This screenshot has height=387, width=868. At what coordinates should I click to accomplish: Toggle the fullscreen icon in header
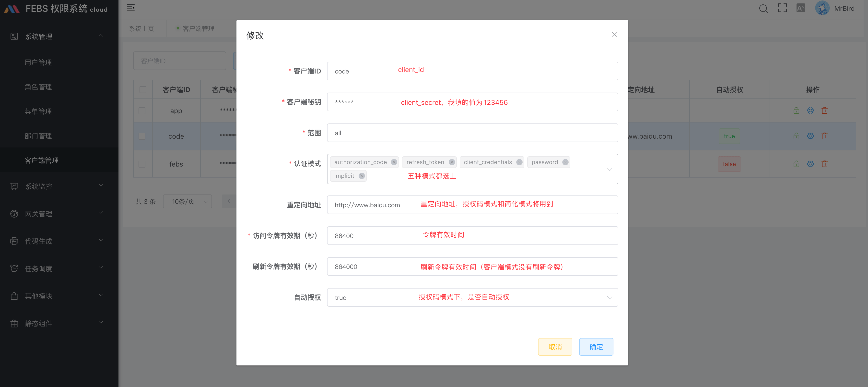tap(782, 8)
